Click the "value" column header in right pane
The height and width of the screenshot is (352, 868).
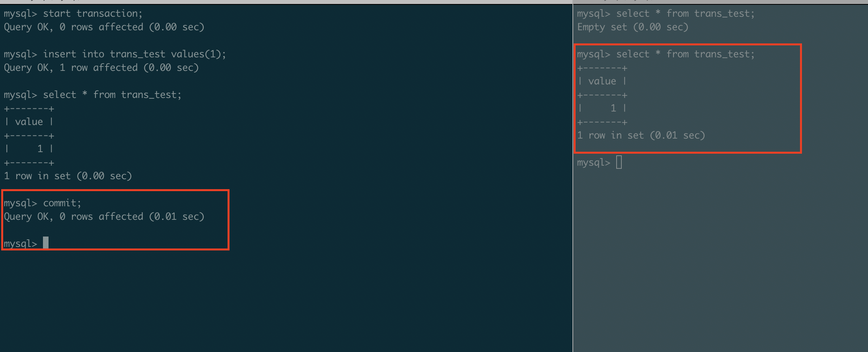click(x=602, y=81)
